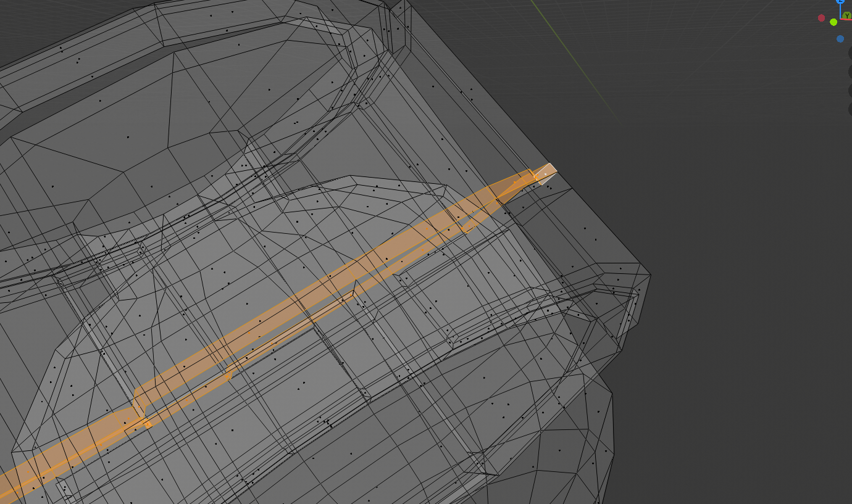The image size is (852, 504).
Task: Click the red negative X axis gizmo dot
Action: pos(821,18)
